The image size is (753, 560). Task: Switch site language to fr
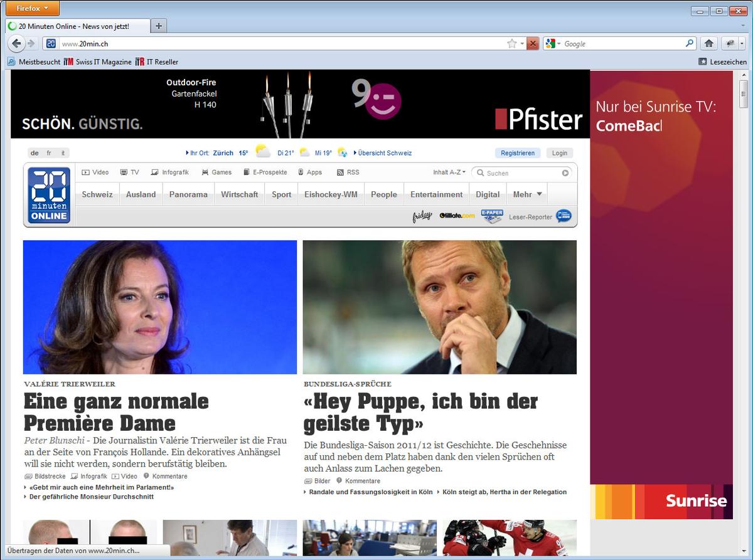49,153
